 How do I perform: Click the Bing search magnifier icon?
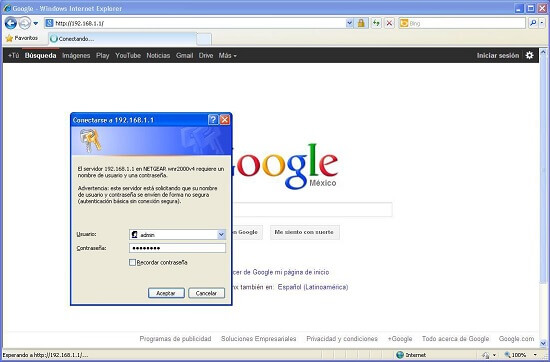point(533,23)
